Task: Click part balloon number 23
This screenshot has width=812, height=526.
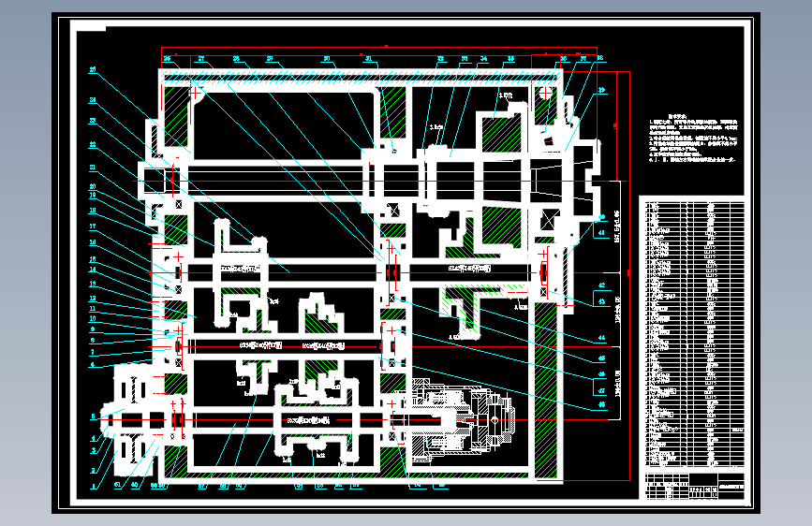Action: [93, 121]
